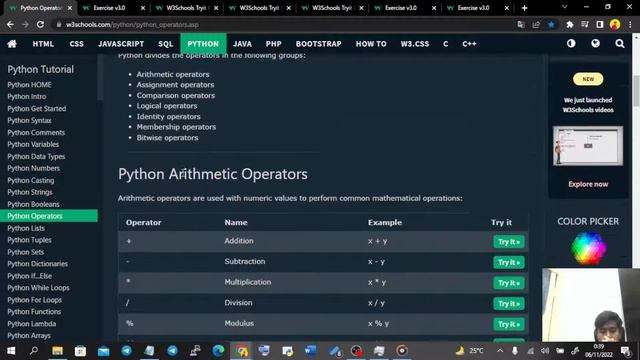The image size is (640, 360).
Task: Reload the page with refresh icon
Action: click(40, 24)
